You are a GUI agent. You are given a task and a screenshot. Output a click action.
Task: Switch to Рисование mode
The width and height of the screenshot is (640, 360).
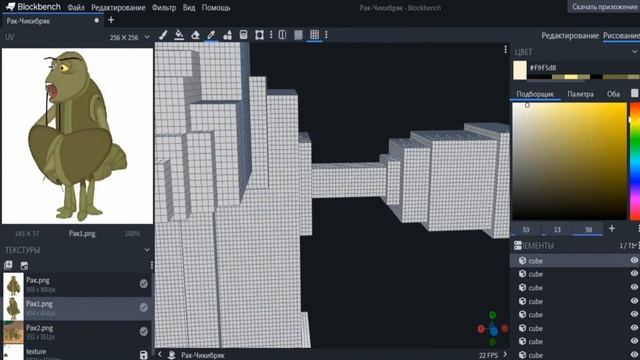click(x=621, y=36)
